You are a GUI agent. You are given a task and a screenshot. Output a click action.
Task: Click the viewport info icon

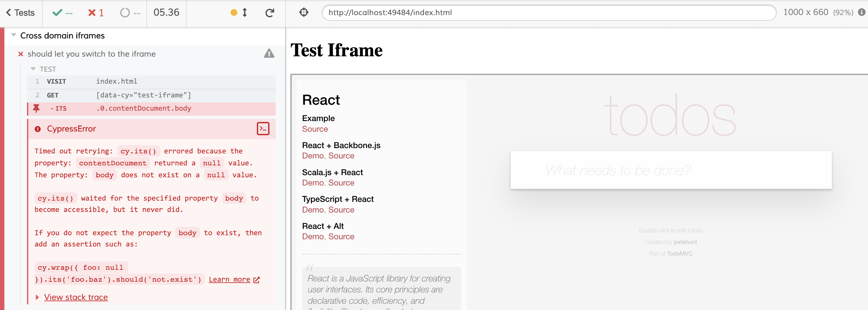click(862, 12)
